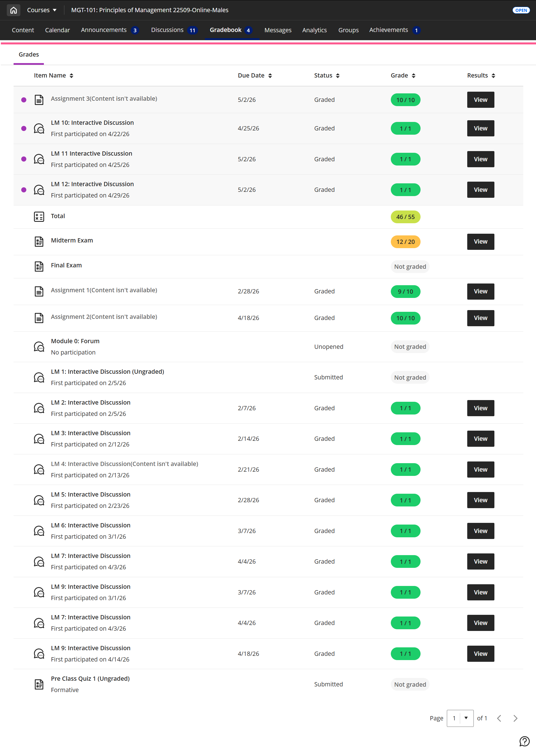View results for LM 10 discussion
Image resolution: width=536 pixels, height=756 pixels.
[481, 128]
